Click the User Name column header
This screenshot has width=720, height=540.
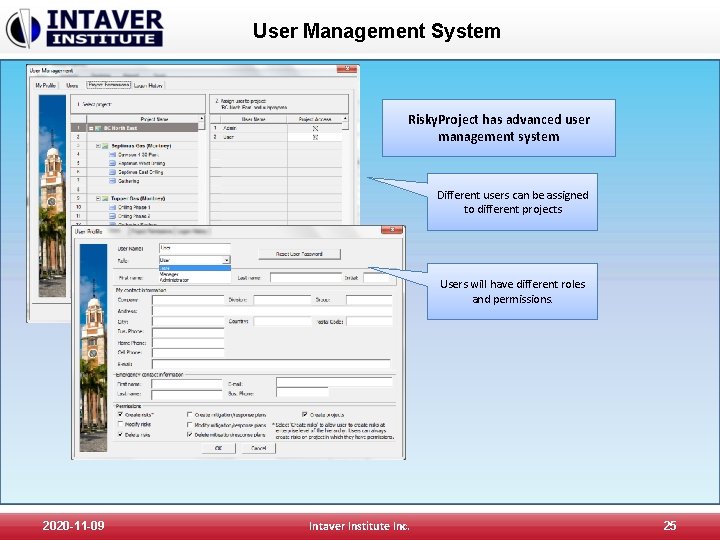253,119
